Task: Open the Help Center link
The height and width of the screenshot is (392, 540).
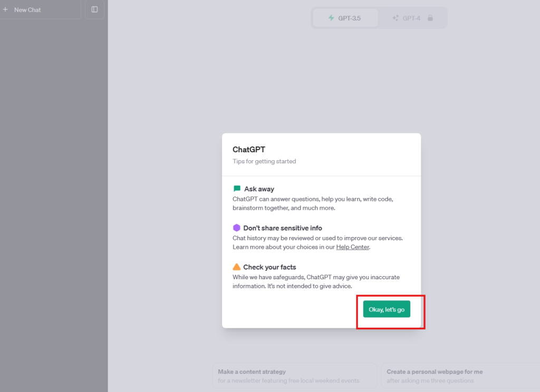Action: point(352,247)
